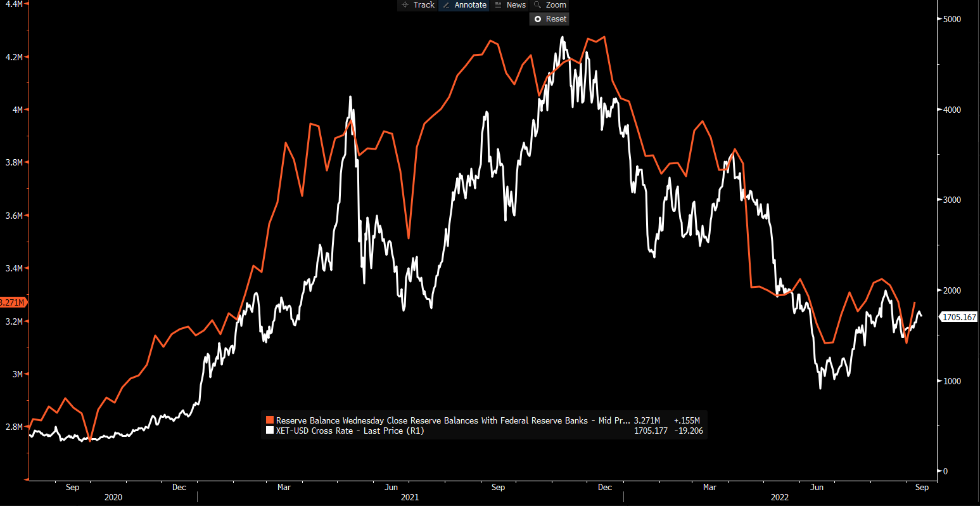Screen dimensions: 980x506
Task: Select the XET-USD Cross Rate legend entry
Action: coord(350,431)
